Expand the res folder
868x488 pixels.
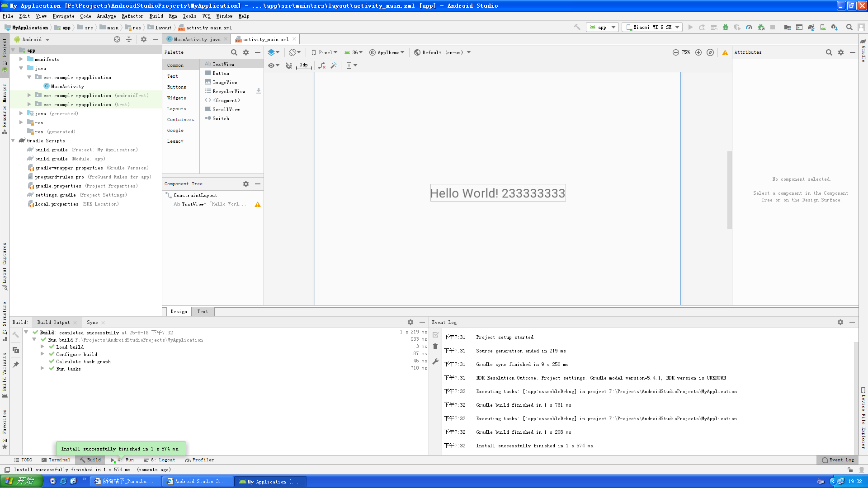point(21,122)
